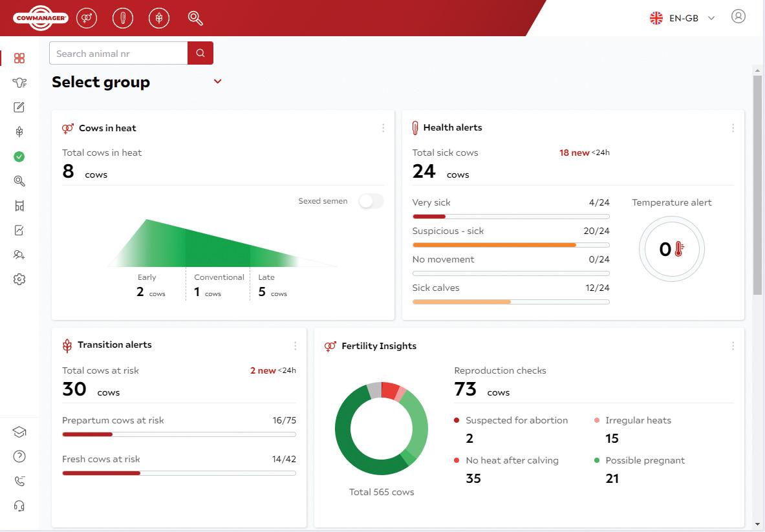Click the red search button
765x532 pixels.
[200, 53]
